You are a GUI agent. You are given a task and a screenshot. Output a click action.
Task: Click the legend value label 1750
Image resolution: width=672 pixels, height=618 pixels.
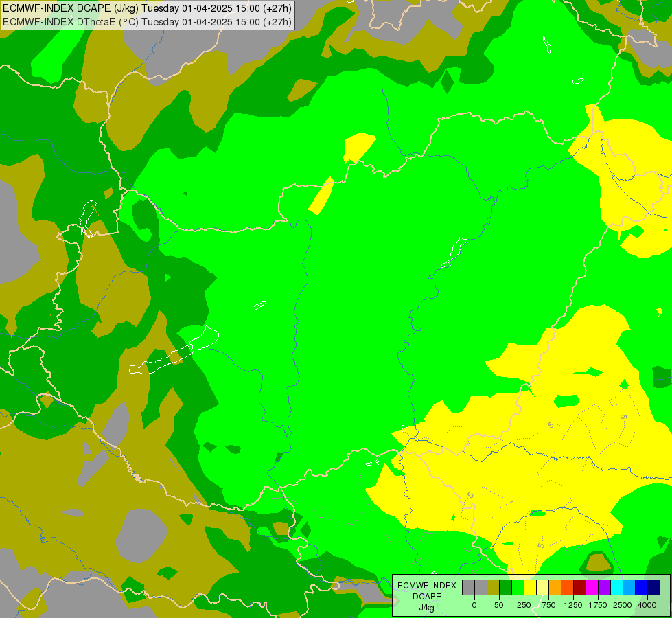598,605
